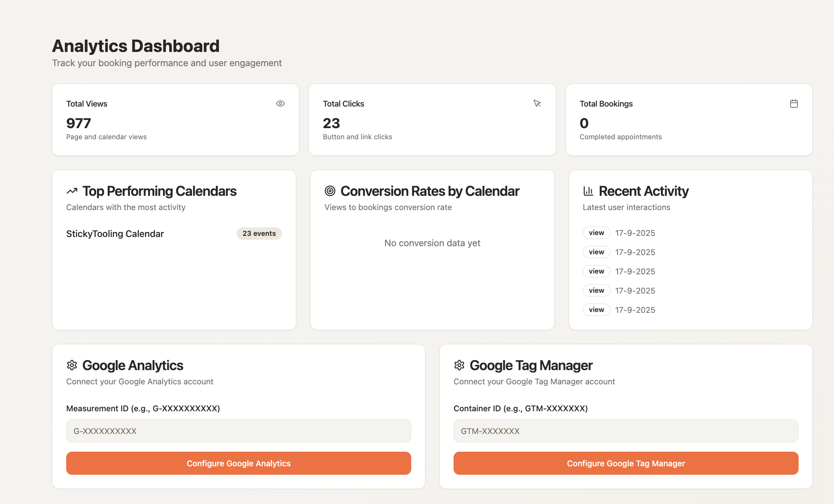
Task: Click the bar chart icon beside Recent Activity
Action: 588,191
